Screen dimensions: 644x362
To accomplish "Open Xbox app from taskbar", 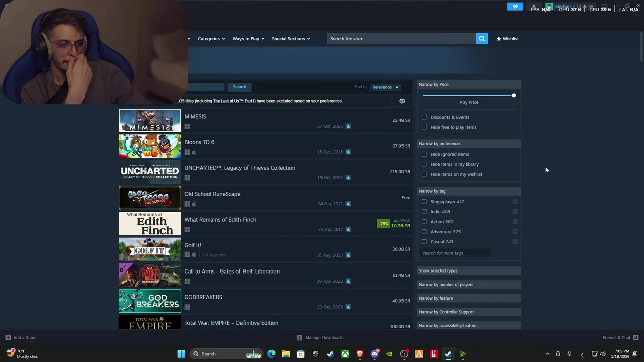I will (x=345, y=354).
